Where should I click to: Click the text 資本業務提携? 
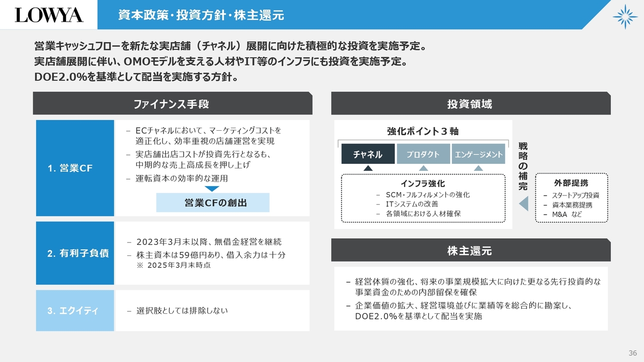(x=572, y=205)
